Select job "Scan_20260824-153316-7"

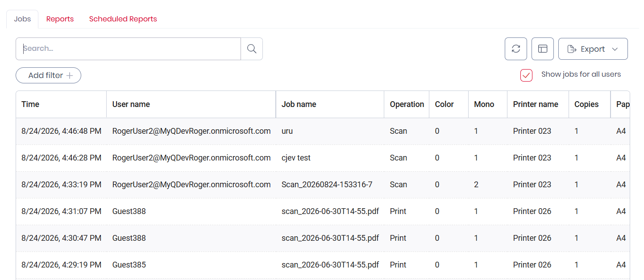coord(327,185)
